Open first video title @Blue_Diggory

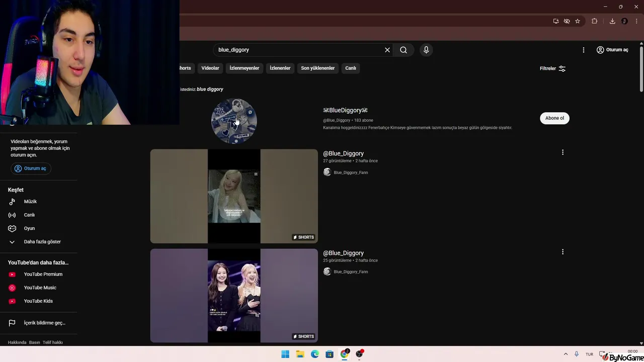(343, 153)
